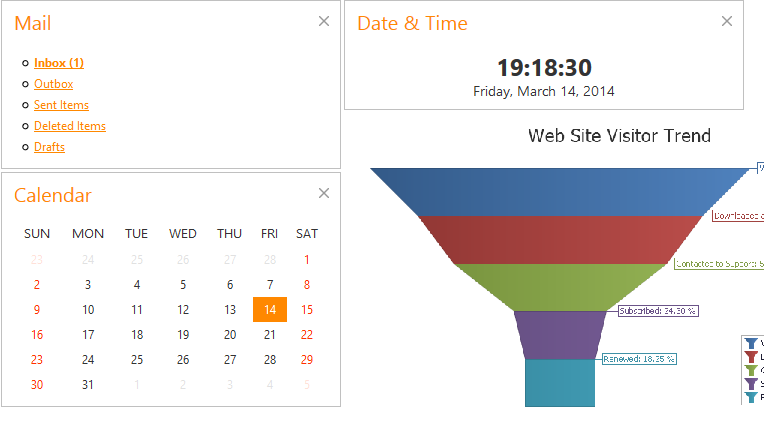Pick Saturday March 1 in calendar
Image resolution: width=764 pixels, height=425 pixels.
[307, 260]
